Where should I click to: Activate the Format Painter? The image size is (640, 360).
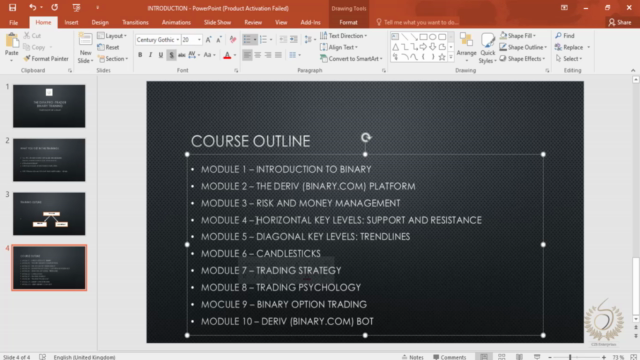(x=46, y=59)
